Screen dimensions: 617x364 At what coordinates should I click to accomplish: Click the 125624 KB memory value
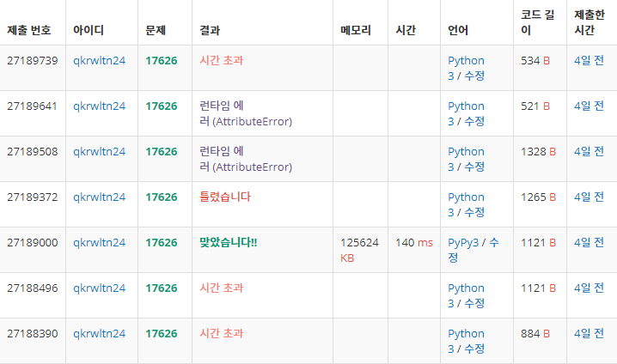pyautogui.click(x=359, y=251)
